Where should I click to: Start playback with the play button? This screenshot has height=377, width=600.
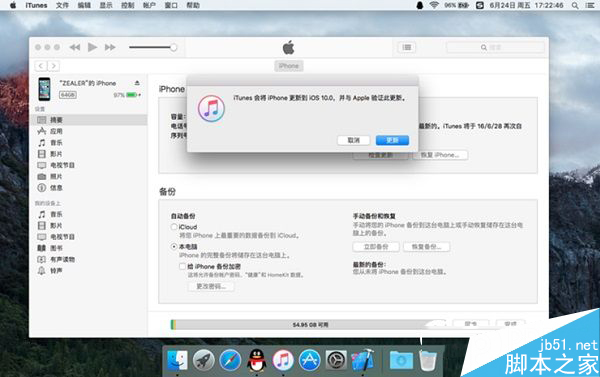point(92,47)
